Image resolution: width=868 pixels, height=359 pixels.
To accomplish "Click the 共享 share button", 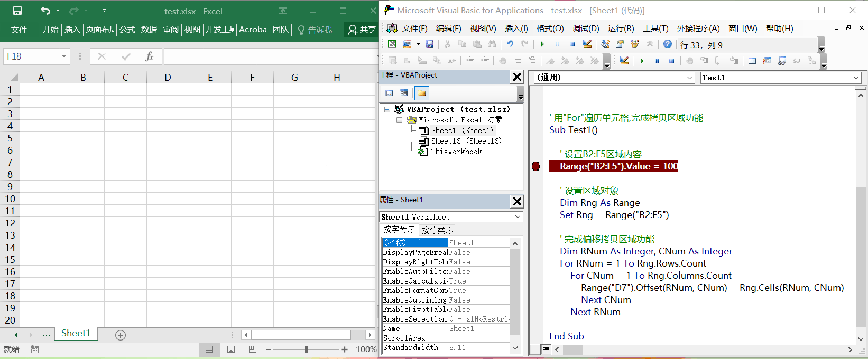I will [x=362, y=30].
